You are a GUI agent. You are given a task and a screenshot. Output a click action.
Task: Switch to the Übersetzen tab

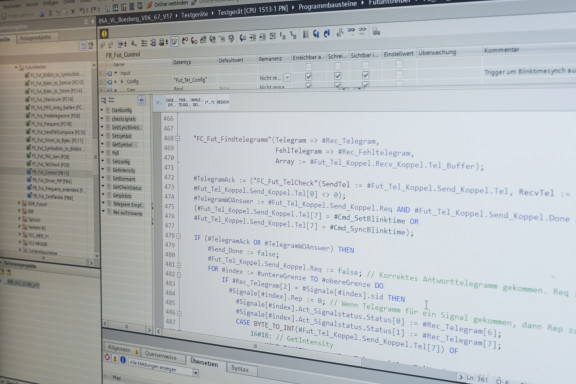pos(204,363)
